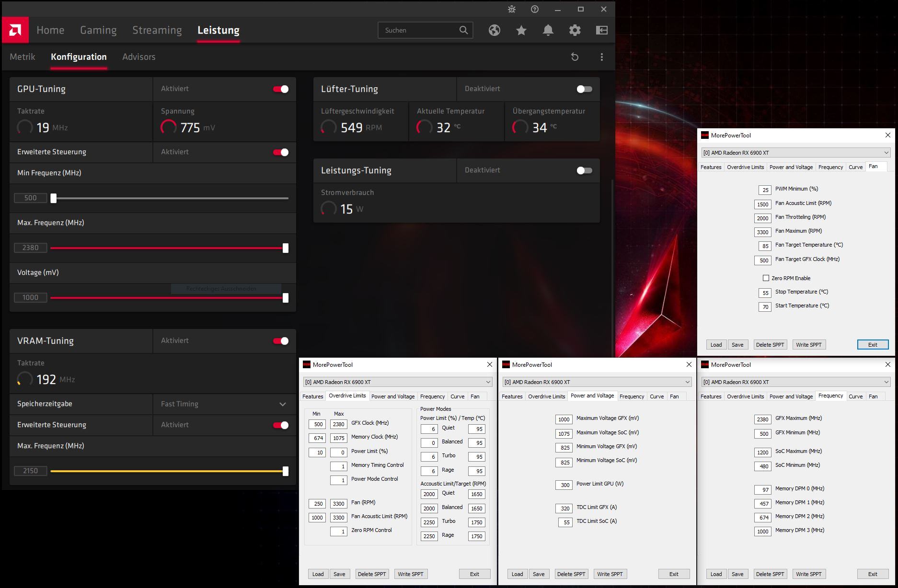Viewport: 898px width, 588px height.
Task: Open the help question mark icon
Action: (x=535, y=9)
